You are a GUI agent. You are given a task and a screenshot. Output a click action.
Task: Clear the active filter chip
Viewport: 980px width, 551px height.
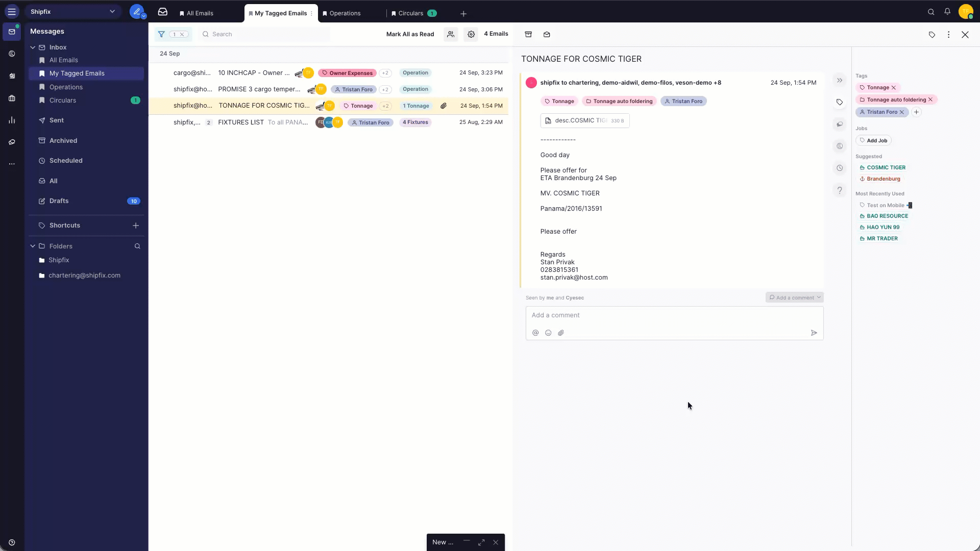[182, 34]
